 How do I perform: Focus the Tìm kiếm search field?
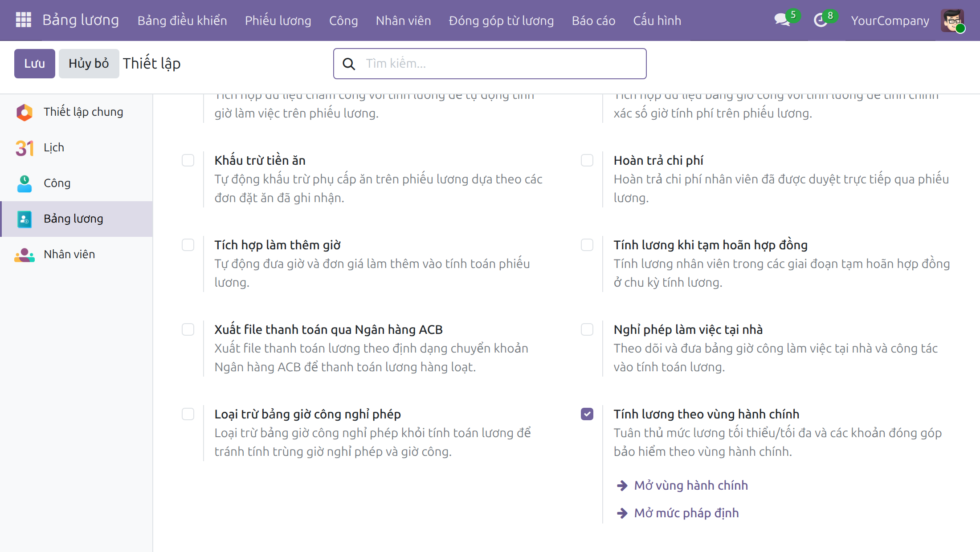[490, 64]
